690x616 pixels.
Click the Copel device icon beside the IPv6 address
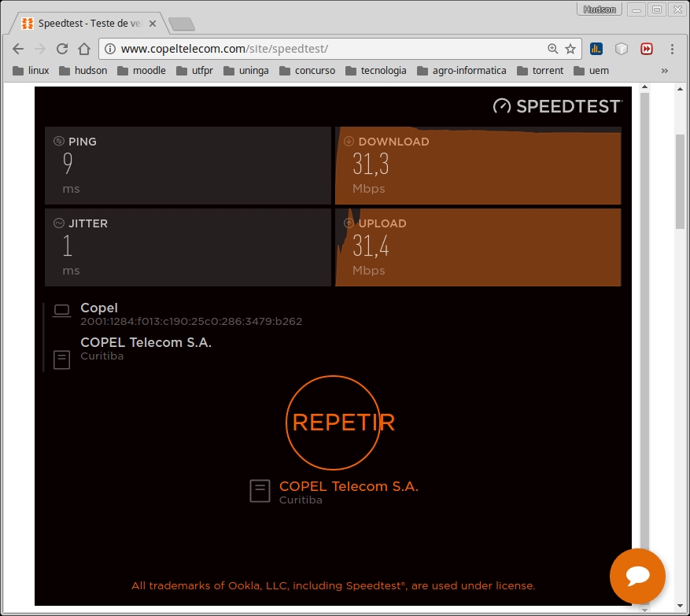[x=61, y=311]
